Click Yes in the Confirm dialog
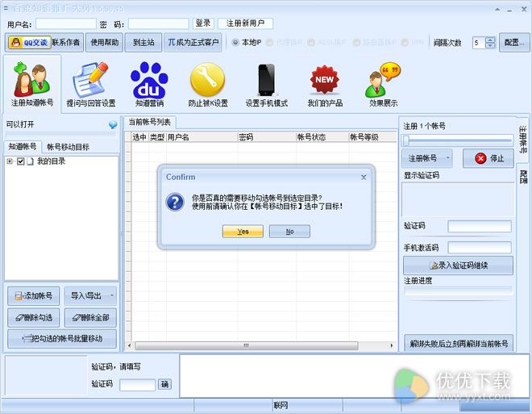Viewport: 532px width, 414px height. click(x=243, y=232)
